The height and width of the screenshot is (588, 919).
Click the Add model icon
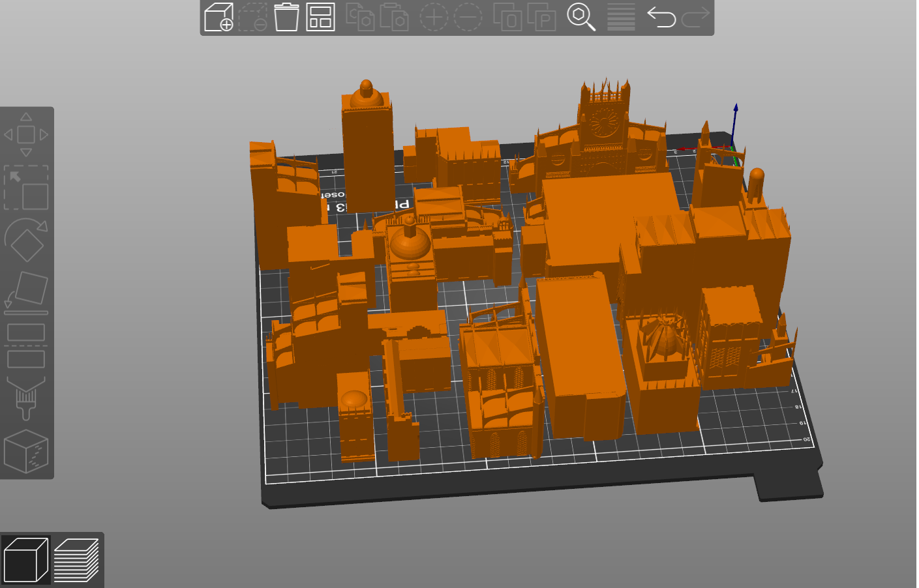click(x=218, y=17)
